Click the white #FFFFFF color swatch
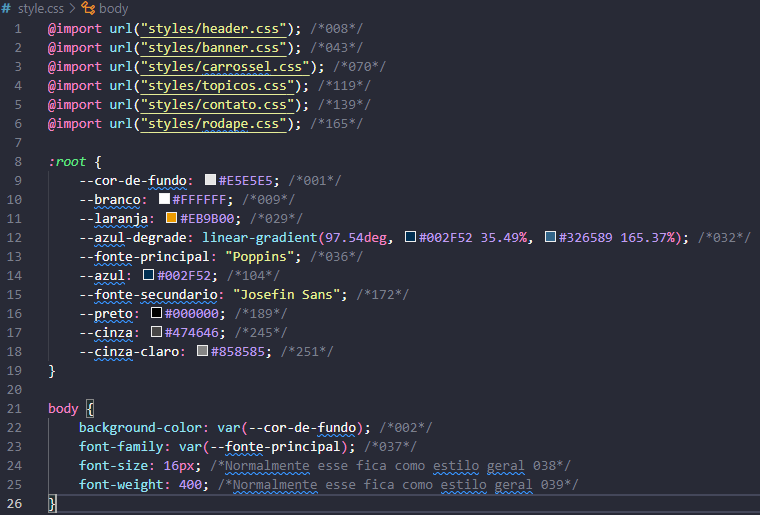760x515 pixels. click(x=164, y=199)
